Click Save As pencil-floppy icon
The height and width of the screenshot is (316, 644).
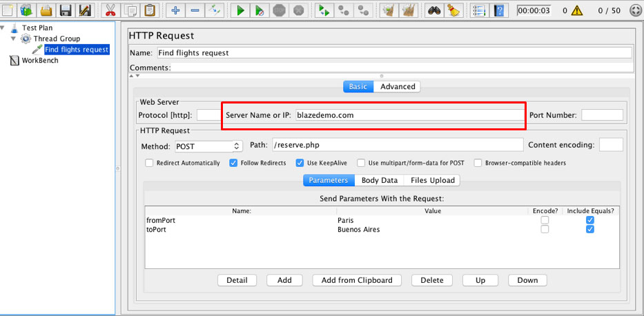tap(86, 10)
